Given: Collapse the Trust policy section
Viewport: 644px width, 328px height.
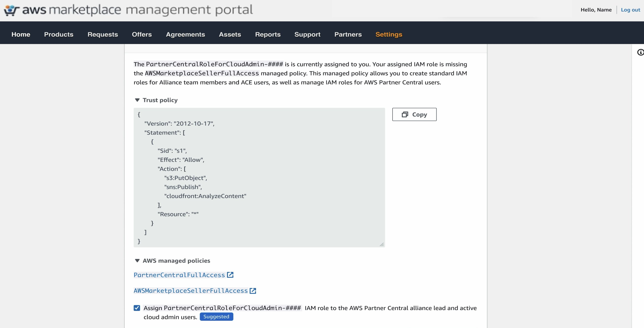Looking at the screenshot, I should point(137,100).
